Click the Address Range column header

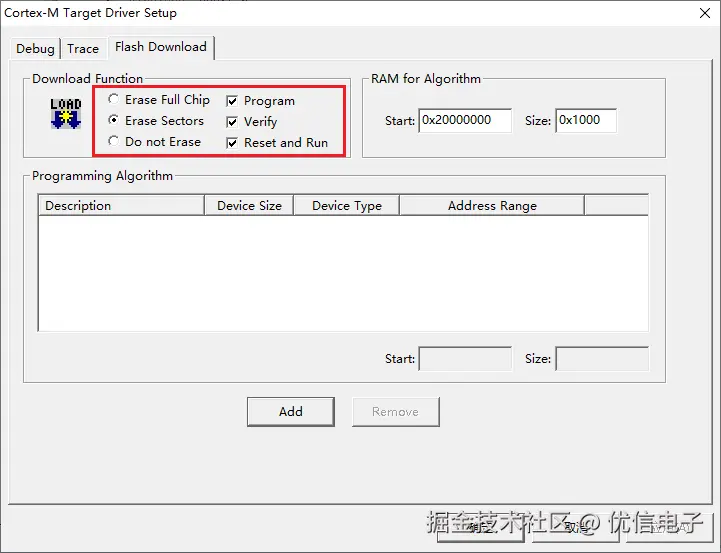click(x=492, y=205)
